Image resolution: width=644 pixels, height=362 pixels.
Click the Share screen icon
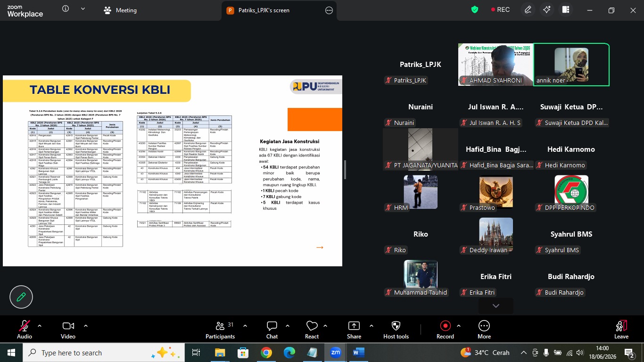(x=354, y=326)
